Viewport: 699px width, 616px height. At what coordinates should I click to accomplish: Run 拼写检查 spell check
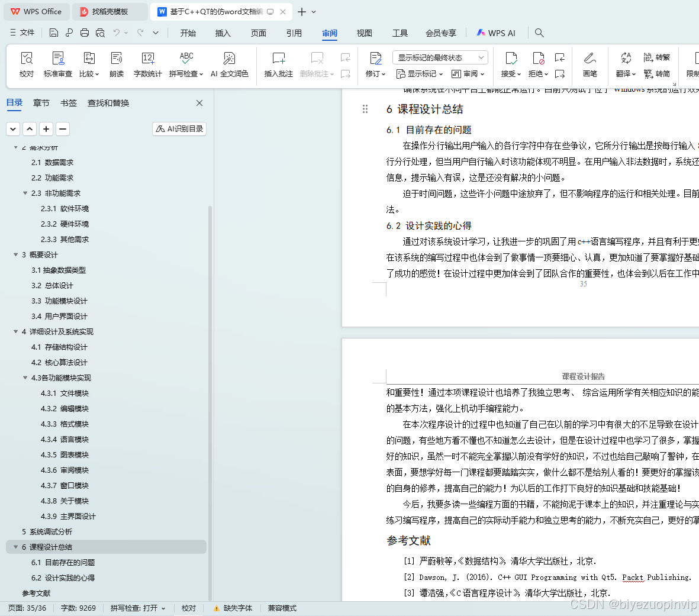point(186,64)
